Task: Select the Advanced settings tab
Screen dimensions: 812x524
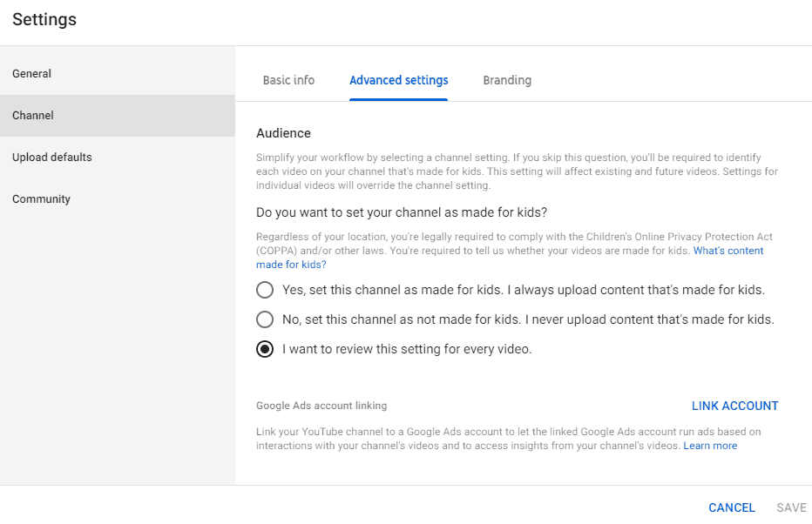Action: click(x=399, y=81)
